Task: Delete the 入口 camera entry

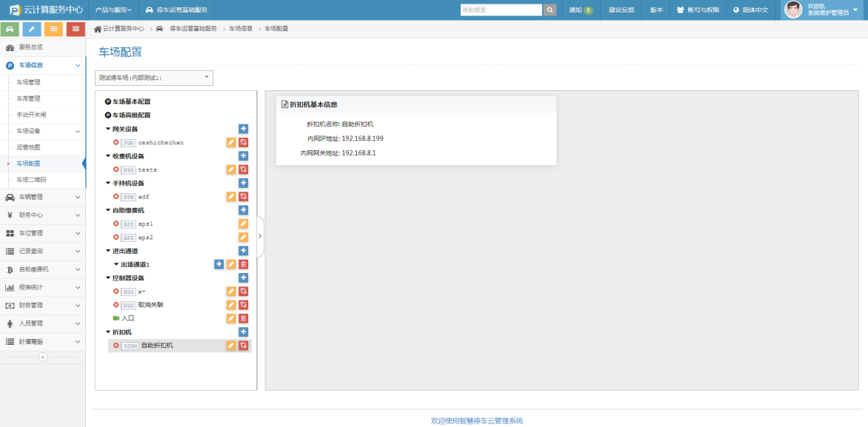Action: [x=243, y=318]
